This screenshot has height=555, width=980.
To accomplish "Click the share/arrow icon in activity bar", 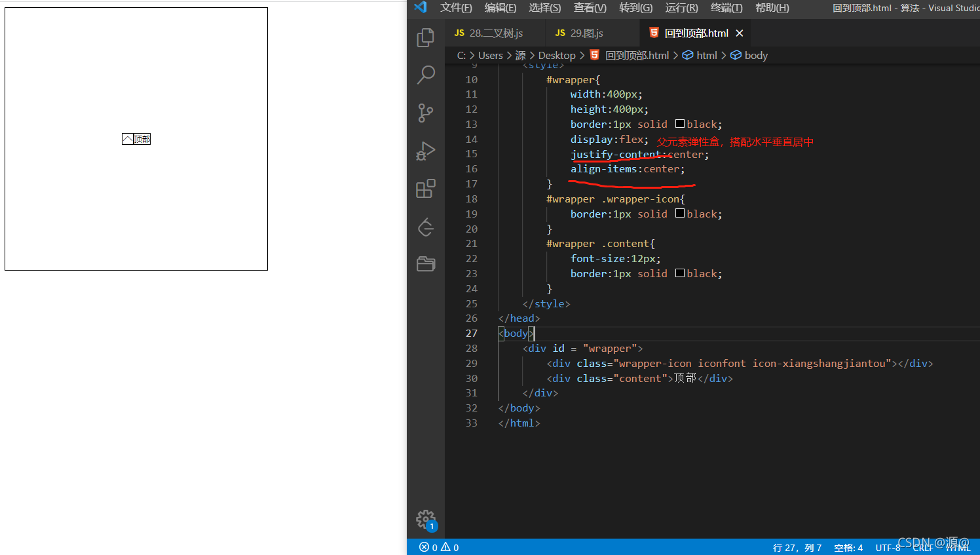I will (426, 227).
